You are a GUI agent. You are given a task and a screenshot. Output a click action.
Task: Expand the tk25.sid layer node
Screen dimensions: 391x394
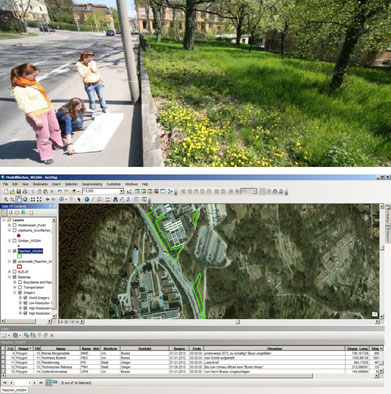(x=9, y=272)
